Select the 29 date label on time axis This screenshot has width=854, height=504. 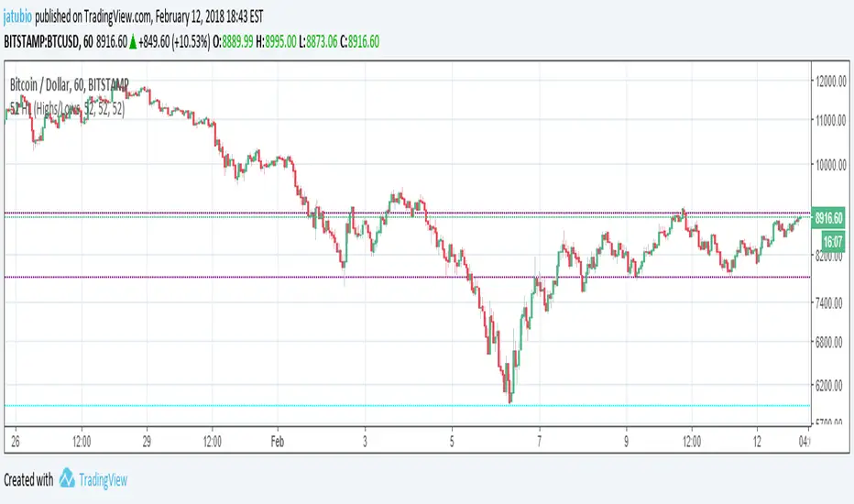tap(146, 439)
